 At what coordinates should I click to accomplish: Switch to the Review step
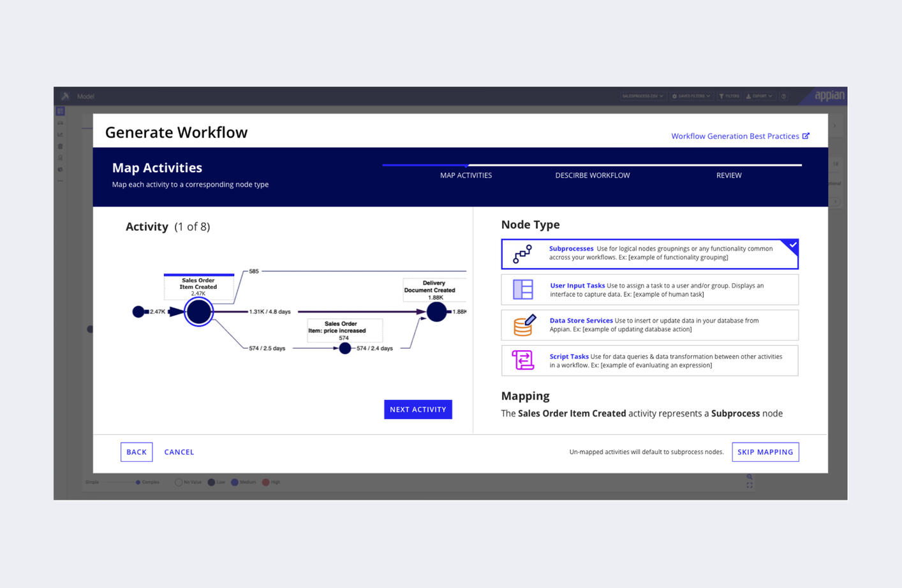[728, 175]
